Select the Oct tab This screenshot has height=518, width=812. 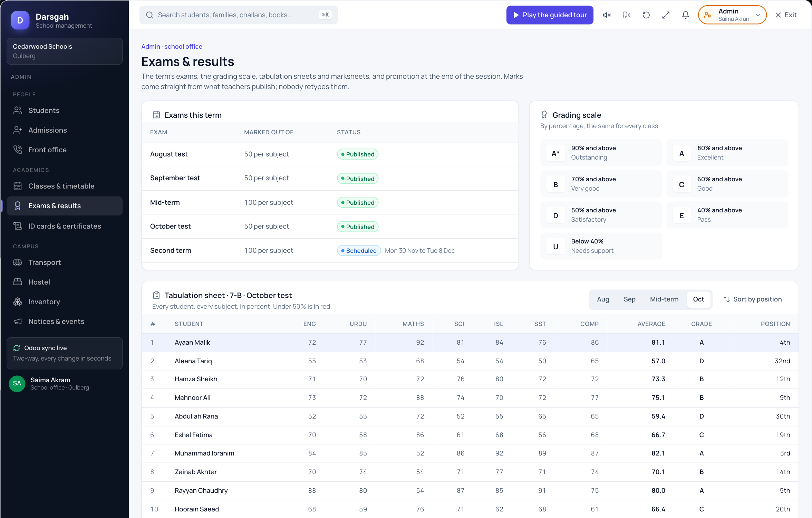click(698, 299)
